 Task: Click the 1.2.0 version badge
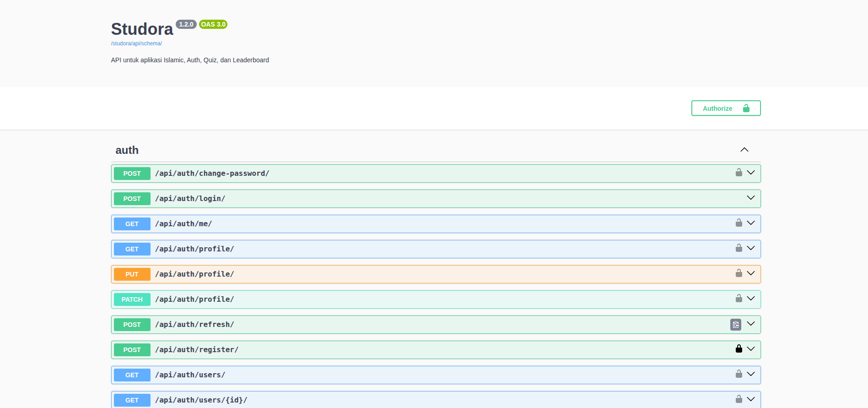(186, 24)
